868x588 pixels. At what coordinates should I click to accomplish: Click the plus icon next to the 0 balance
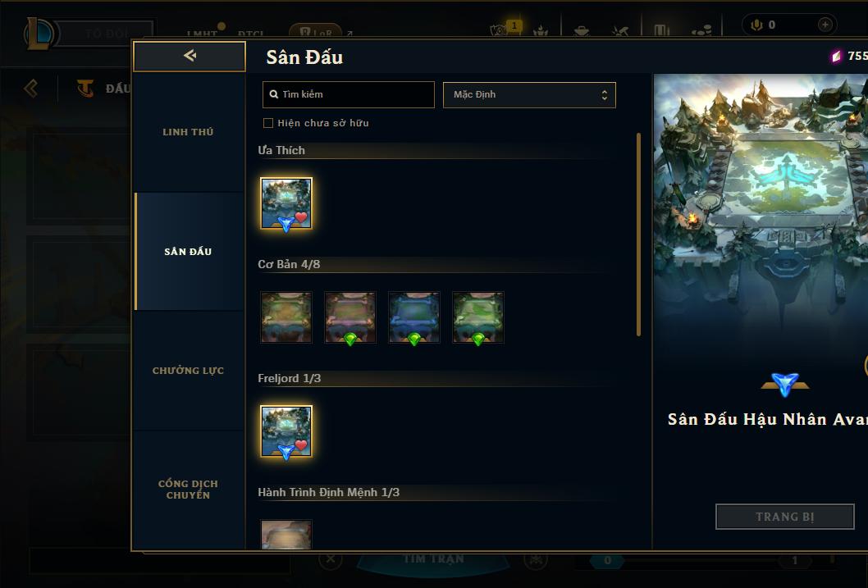point(825,25)
